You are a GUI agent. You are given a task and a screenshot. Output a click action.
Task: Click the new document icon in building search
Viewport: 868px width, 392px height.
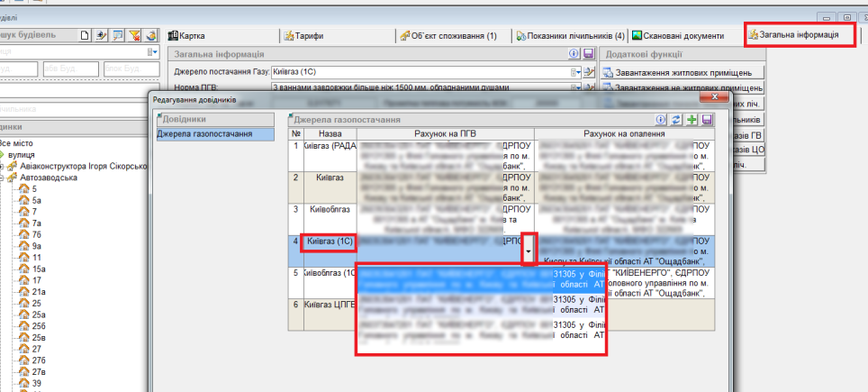coord(86,35)
